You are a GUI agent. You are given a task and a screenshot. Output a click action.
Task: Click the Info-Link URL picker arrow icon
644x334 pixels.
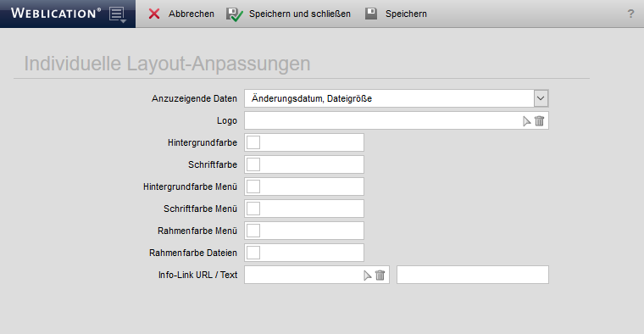point(367,276)
